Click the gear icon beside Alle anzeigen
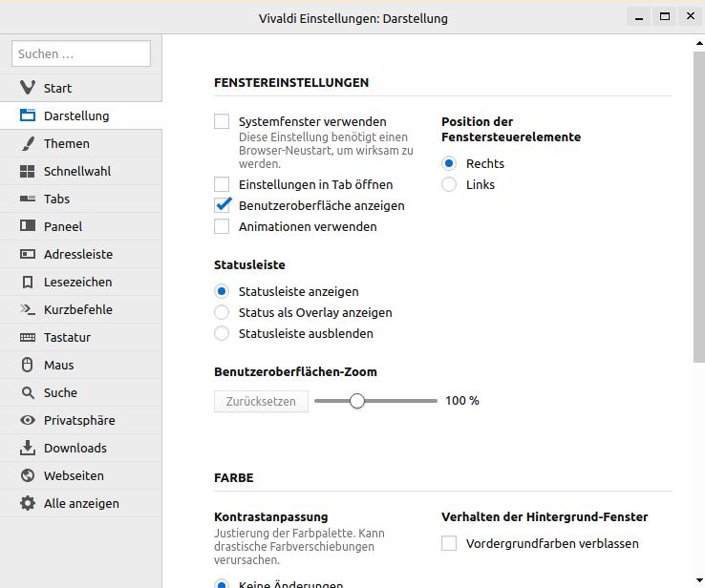 point(28,503)
